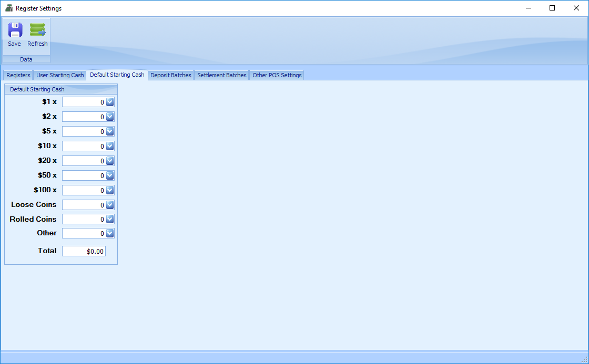Open the $5 x dropdown arrow

point(110,131)
